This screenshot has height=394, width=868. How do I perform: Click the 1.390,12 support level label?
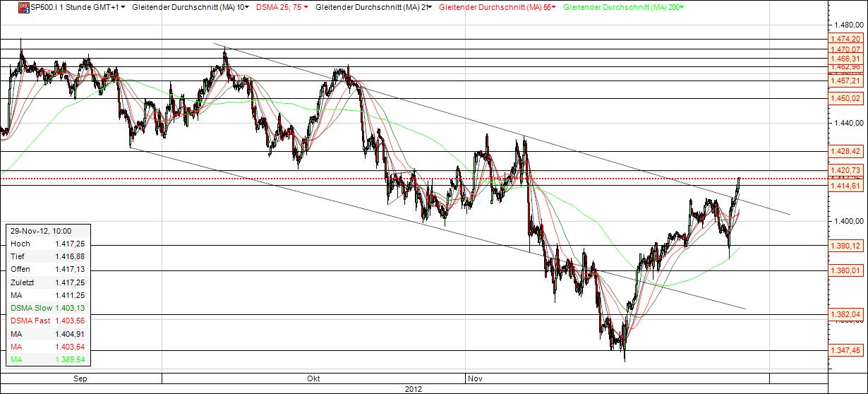click(846, 246)
